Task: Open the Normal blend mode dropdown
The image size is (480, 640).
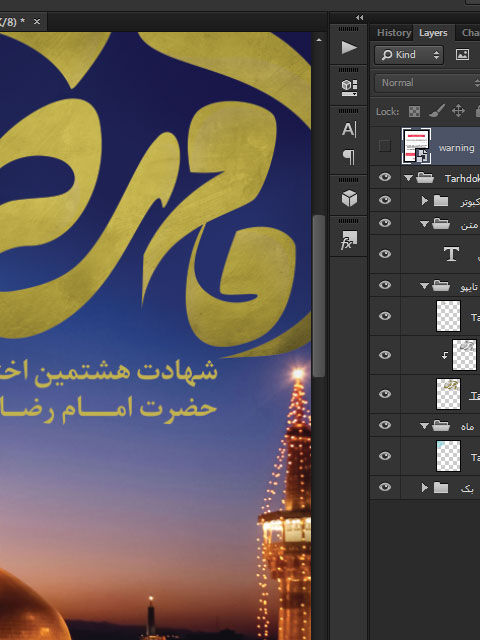Action: click(x=427, y=83)
